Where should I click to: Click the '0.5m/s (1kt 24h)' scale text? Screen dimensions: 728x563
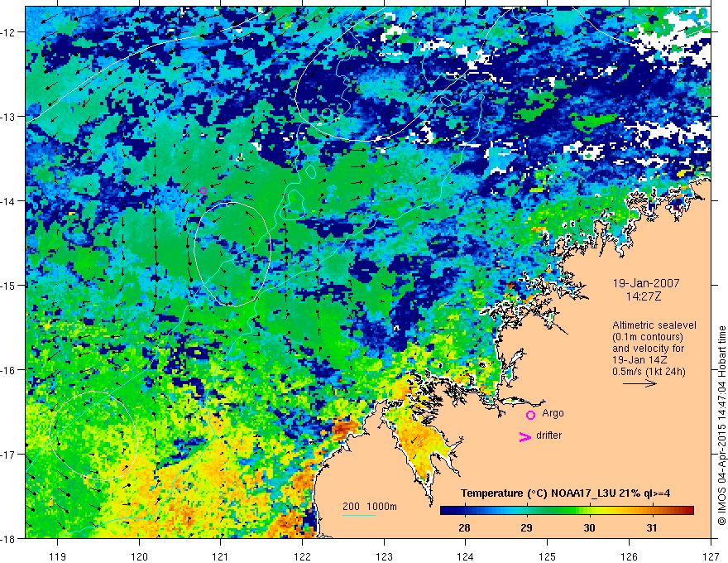click(649, 371)
